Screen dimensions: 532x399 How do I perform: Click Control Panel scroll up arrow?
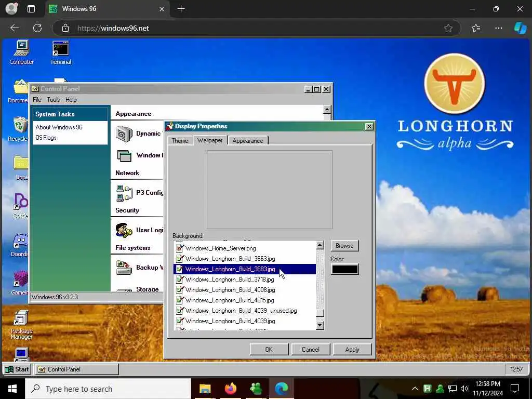click(x=327, y=110)
